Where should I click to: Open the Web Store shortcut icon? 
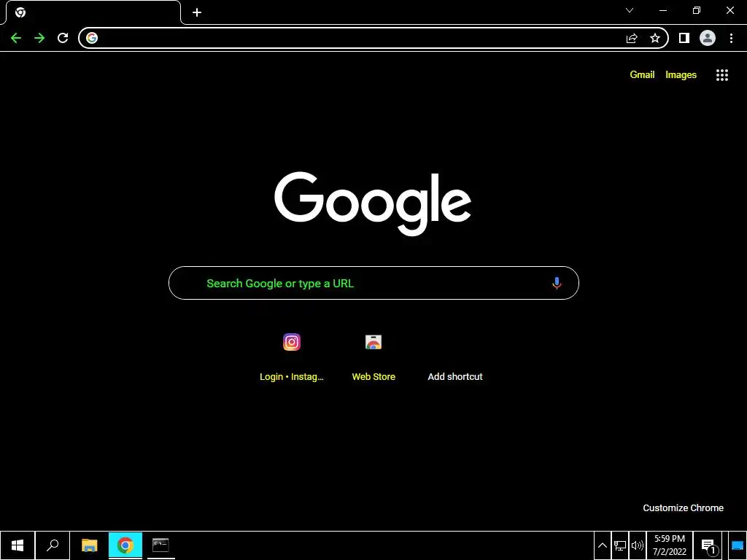click(373, 342)
